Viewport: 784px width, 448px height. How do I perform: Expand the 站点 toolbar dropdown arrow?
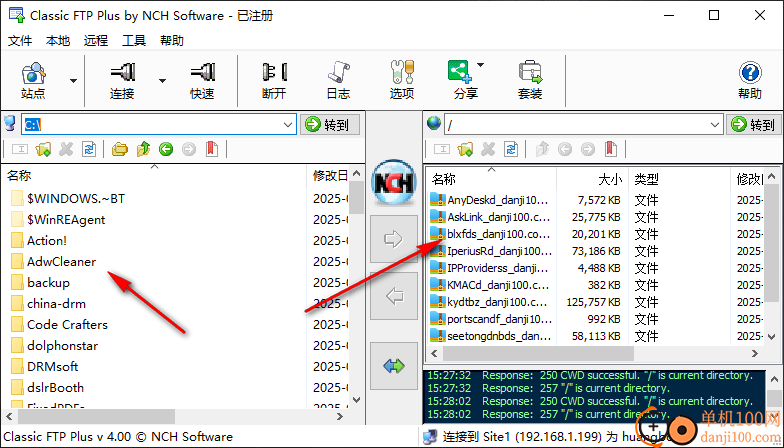click(x=74, y=80)
